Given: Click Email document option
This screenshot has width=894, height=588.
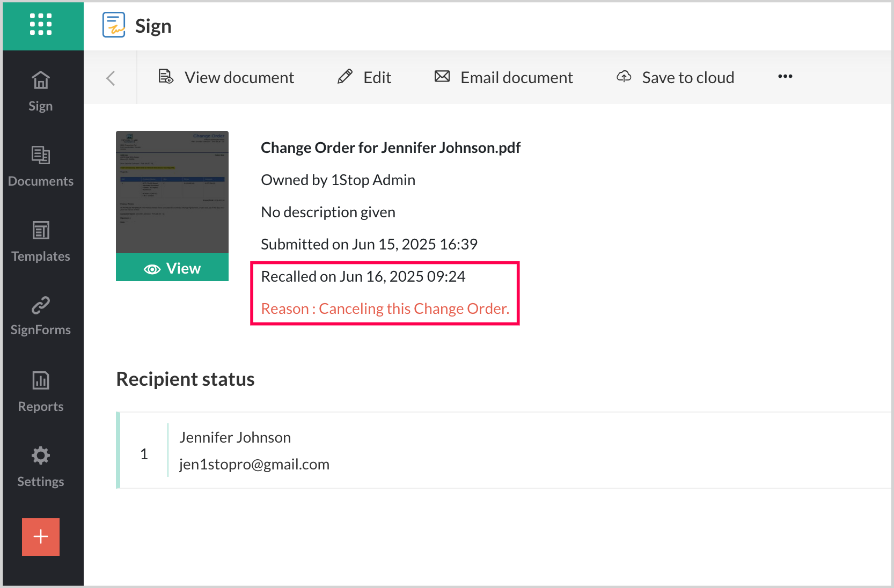Looking at the screenshot, I should (x=503, y=78).
